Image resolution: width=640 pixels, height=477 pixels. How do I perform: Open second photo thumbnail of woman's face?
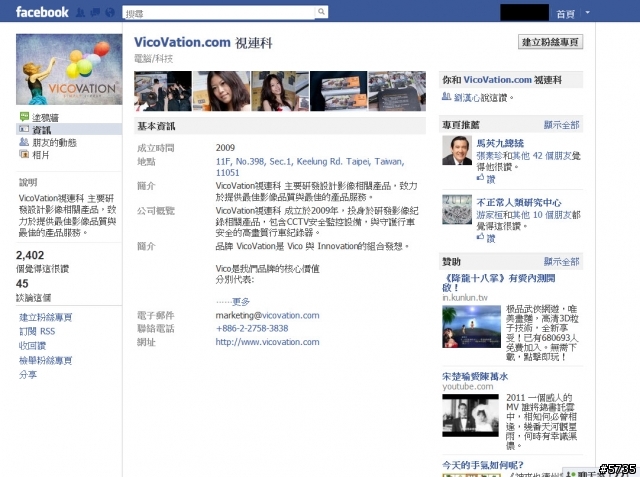tap(221, 91)
